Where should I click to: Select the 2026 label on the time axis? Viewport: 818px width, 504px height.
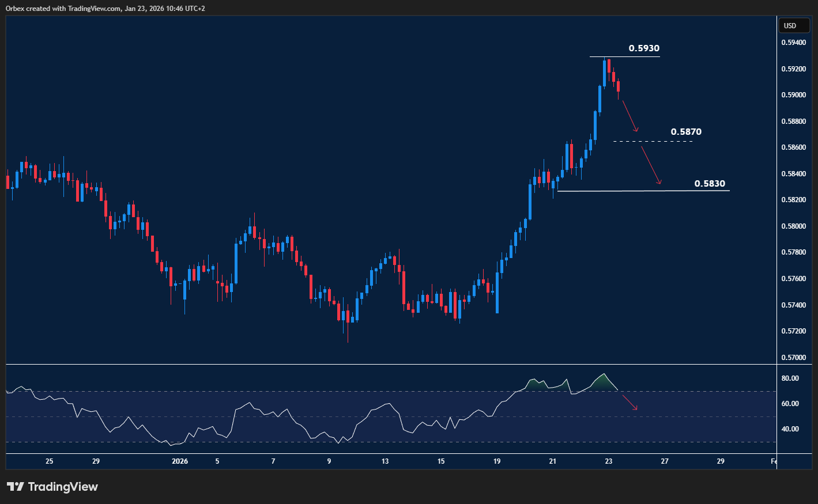(180, 461)
